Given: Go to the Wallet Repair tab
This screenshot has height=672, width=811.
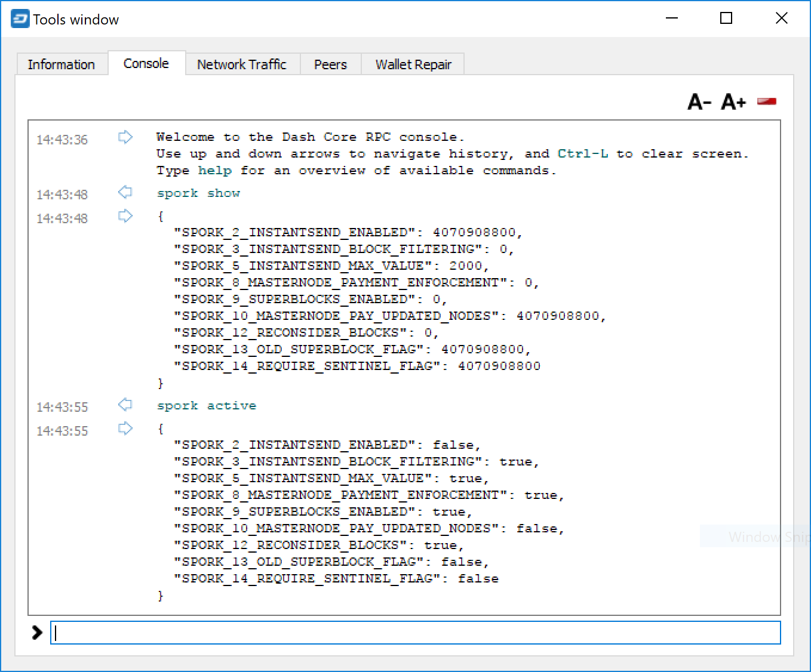Looking at the screenshot, I should click(413, 64).
